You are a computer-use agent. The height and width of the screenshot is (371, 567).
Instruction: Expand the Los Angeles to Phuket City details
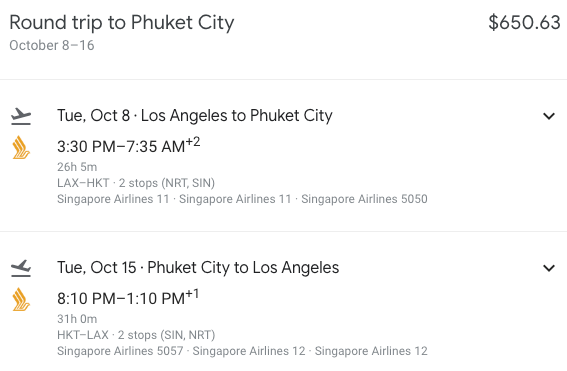click(549, 116)
